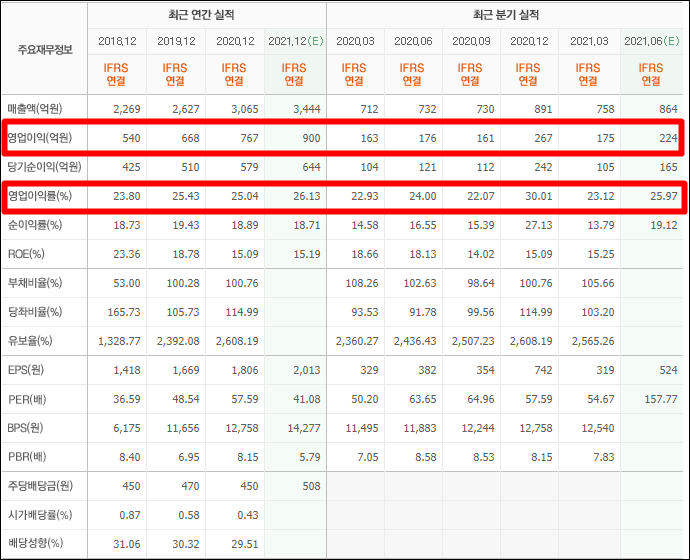Select the 2021.06(E) quarterly estimate header
This screenshot has width=690, height=560.
point(652,41)
